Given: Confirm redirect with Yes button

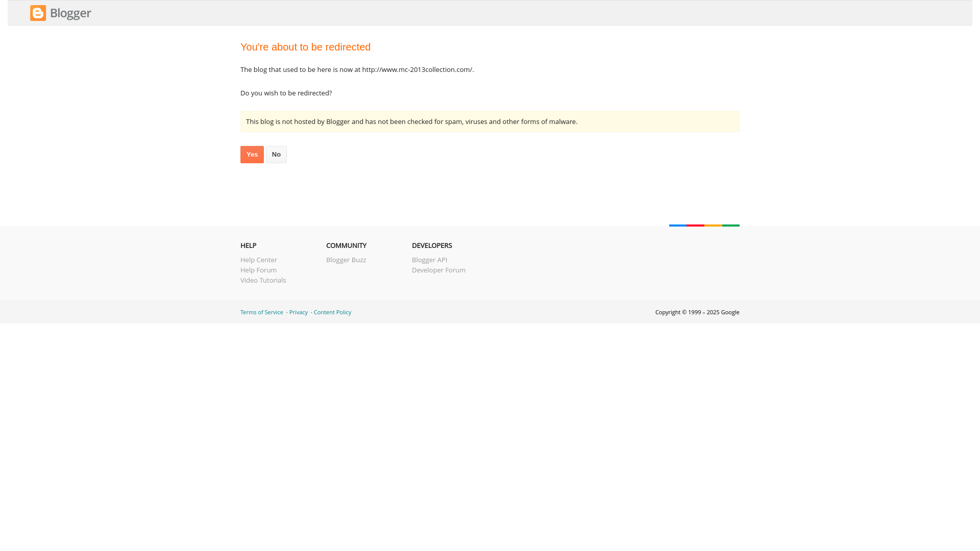Looking at the screenshot, I should pyautogui.click(x=252, y=155).
